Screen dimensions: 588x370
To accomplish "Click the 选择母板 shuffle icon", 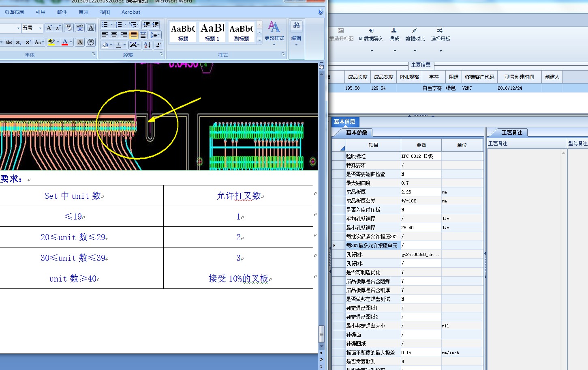I will [440, 30].
